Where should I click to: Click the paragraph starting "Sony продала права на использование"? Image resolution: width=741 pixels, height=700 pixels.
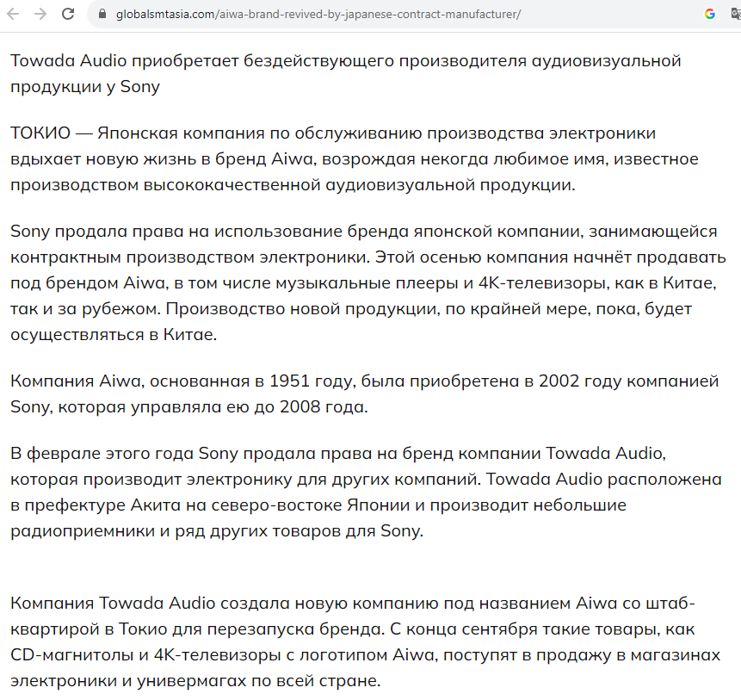(x=368, y=282)
